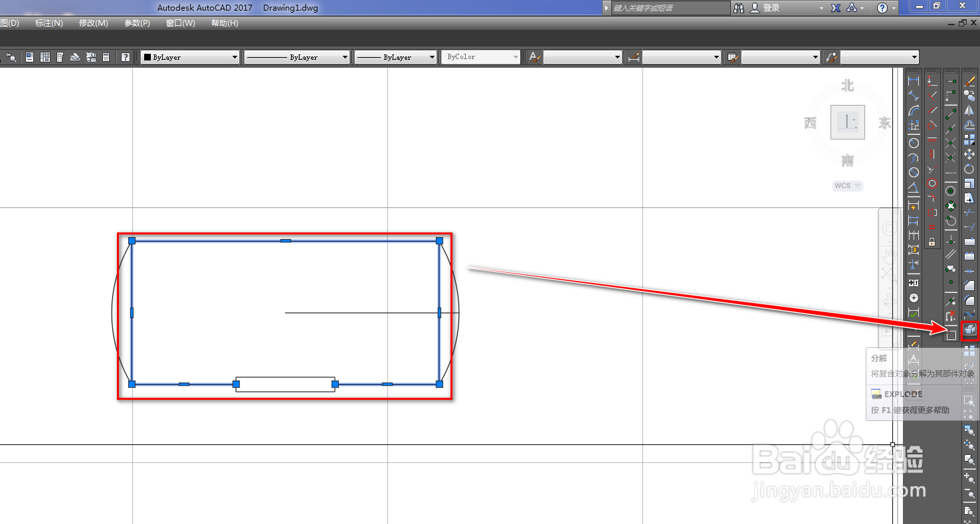The image size is (980, 524).
Task: Open the ByLayer color control dropdown
Action: click(189, 57)
